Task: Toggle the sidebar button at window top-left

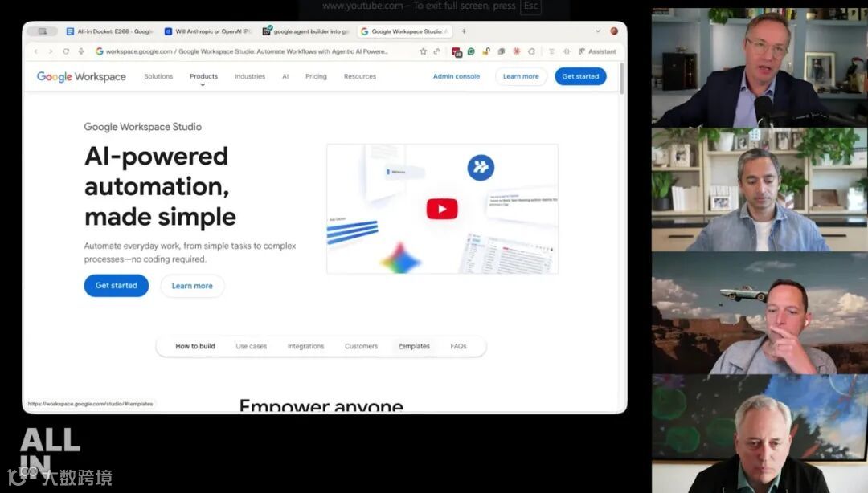Action: [42, 31]
